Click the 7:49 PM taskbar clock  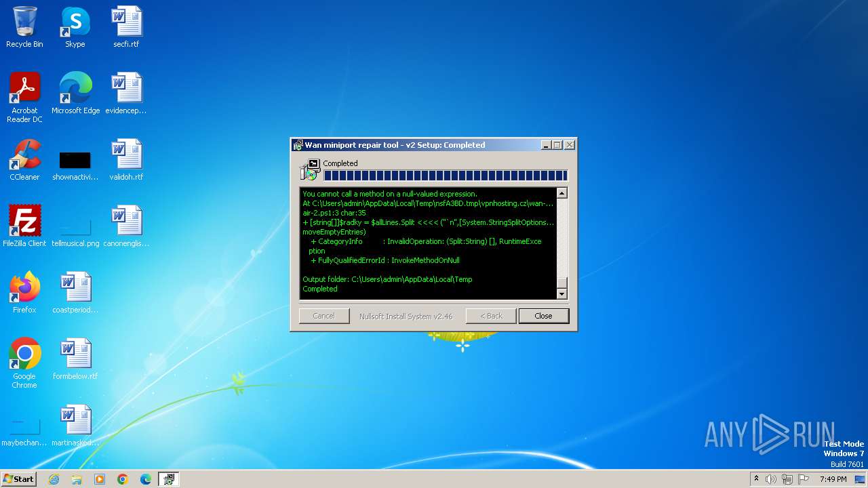click(x=833, y=479)
